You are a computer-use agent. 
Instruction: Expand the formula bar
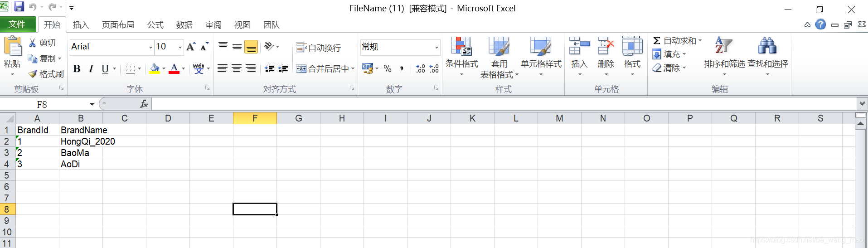862,104
